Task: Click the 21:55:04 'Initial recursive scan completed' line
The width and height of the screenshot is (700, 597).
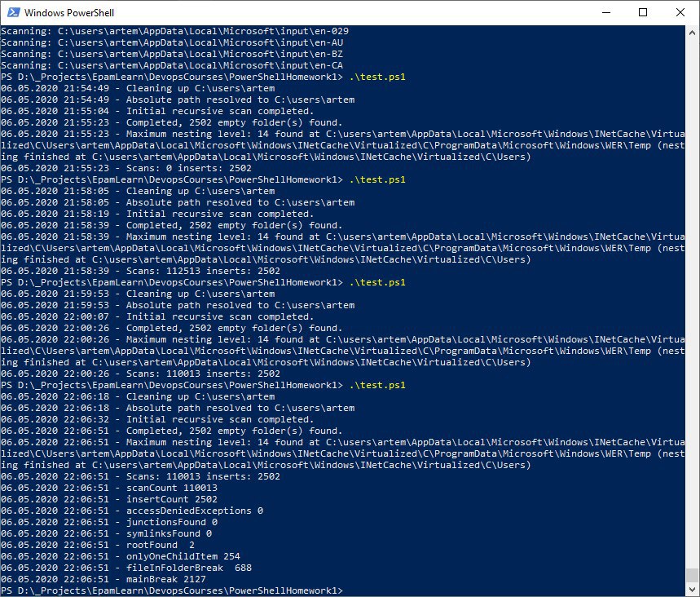Action: tap(157, 111)
